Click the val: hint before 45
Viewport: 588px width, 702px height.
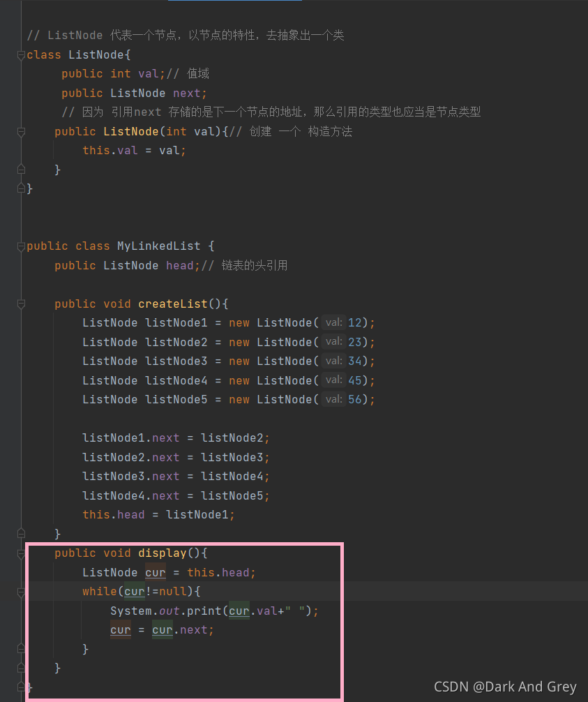coord(334,380)
